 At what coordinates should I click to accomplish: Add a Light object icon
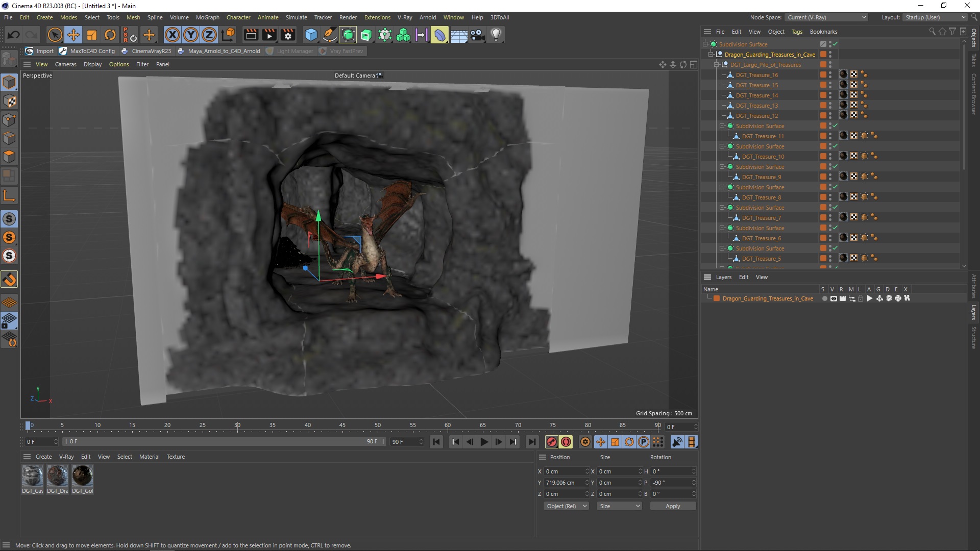click(x=496, y=35)
